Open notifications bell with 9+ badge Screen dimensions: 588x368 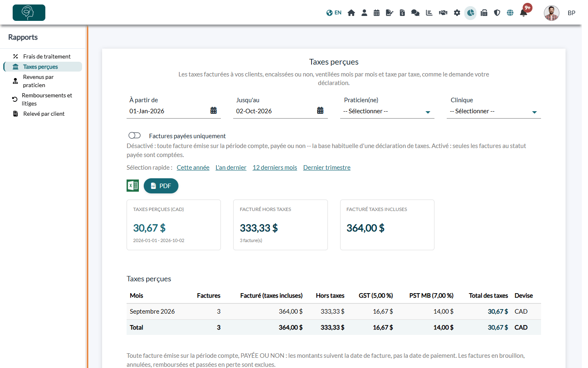(x=524, y=13)
